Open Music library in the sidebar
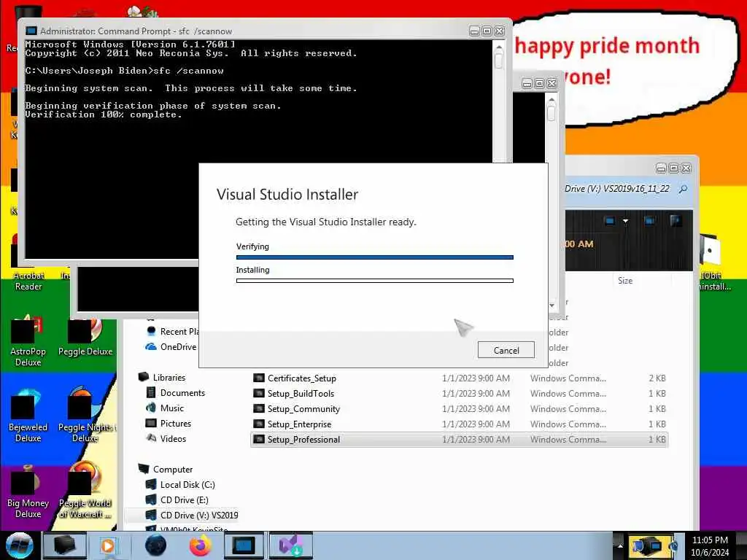The width and height of the screenshot is (747, 560). (x=172, y=408)
